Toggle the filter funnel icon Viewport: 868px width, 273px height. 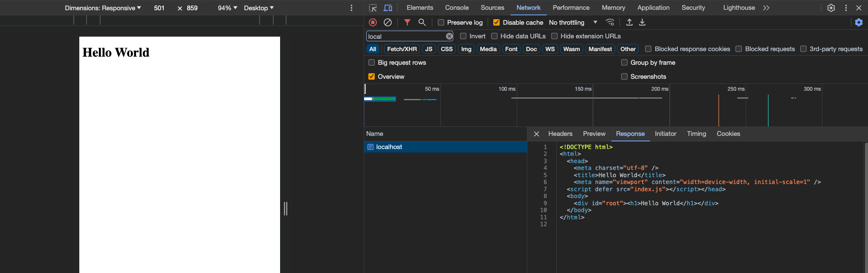[x=408, y=22]
